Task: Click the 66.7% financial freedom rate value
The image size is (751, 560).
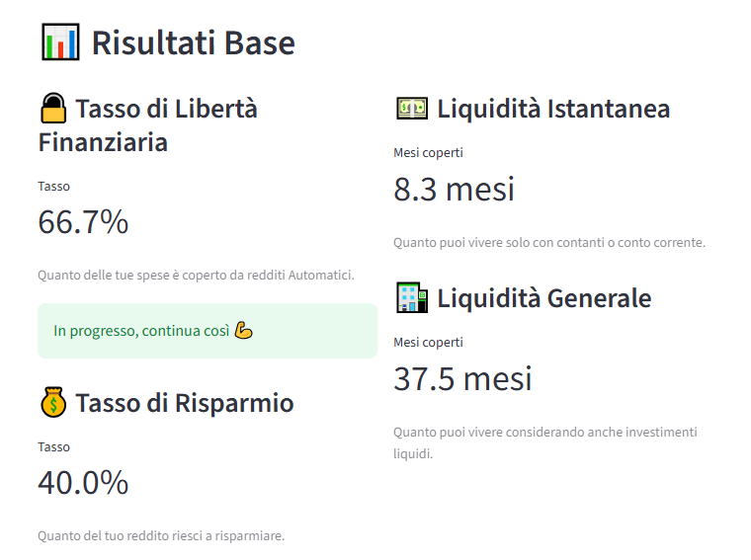Action: pos(83,222)
